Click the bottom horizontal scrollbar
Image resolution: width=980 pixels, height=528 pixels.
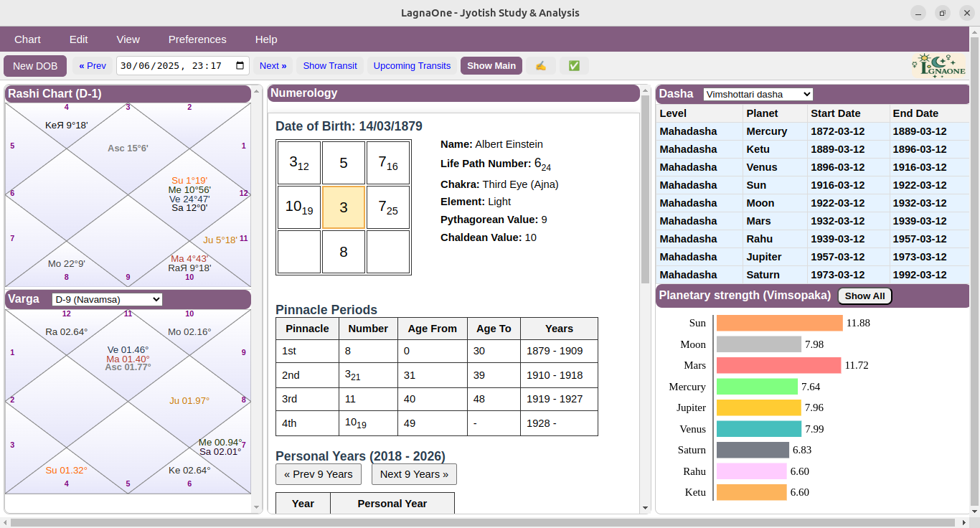point(484,522)
